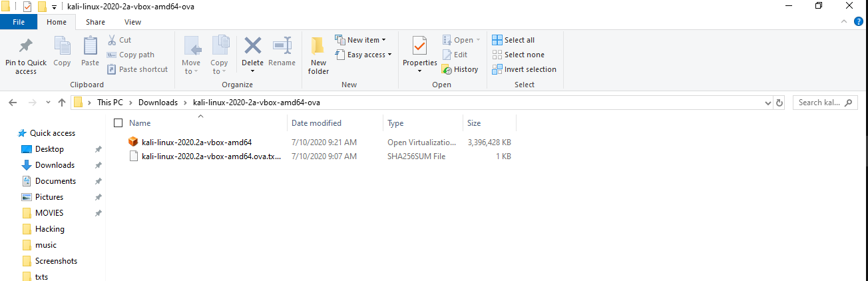Screen dimensions: 868x281
Task: Expand the Open button dropdown
Action: [479, 40]
